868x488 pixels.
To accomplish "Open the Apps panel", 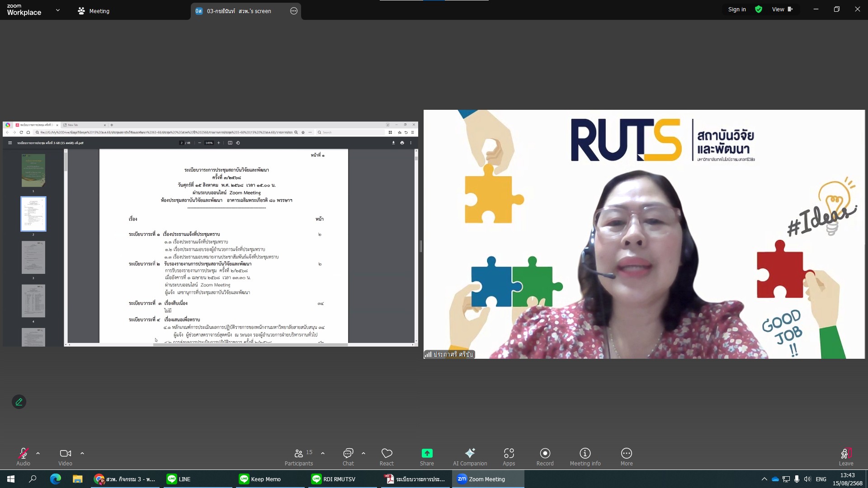I will click(x=509, y=456).
